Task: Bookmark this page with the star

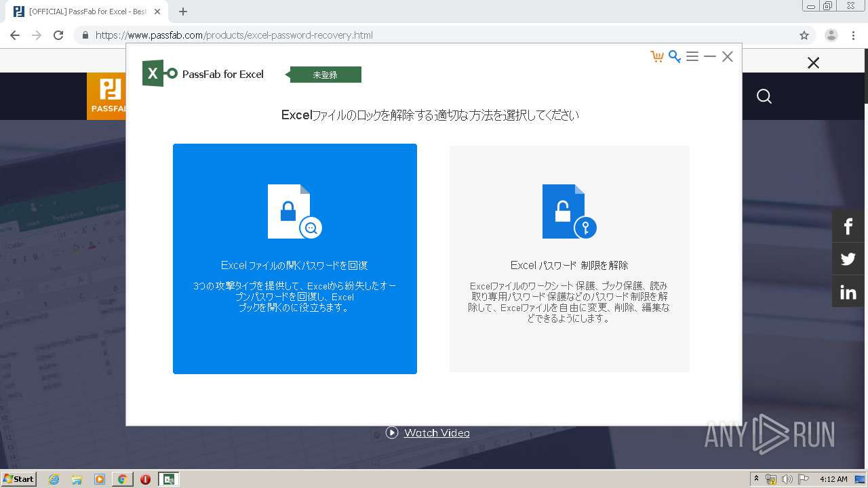Action: coord(804,35)
